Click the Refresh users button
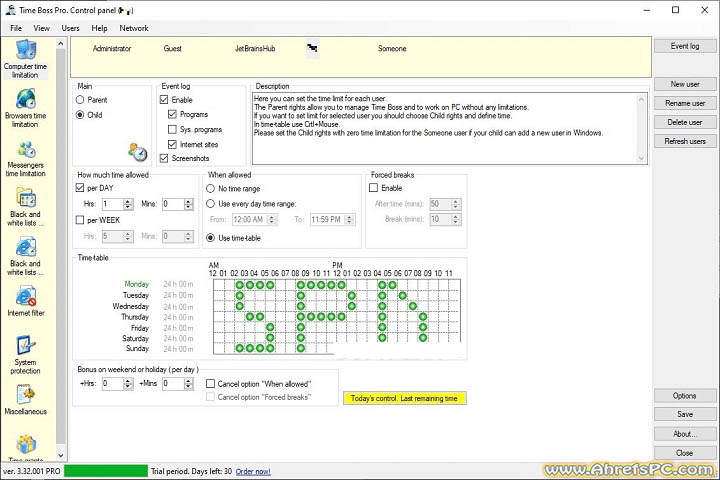Screen dimensions: 720x480 tap(685, 141)
